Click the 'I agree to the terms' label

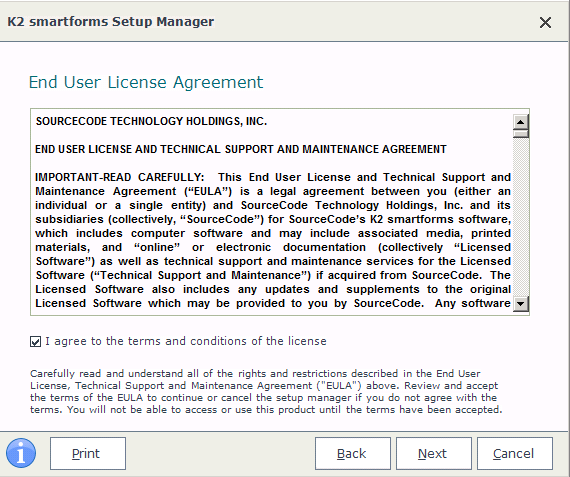point(186,341)
